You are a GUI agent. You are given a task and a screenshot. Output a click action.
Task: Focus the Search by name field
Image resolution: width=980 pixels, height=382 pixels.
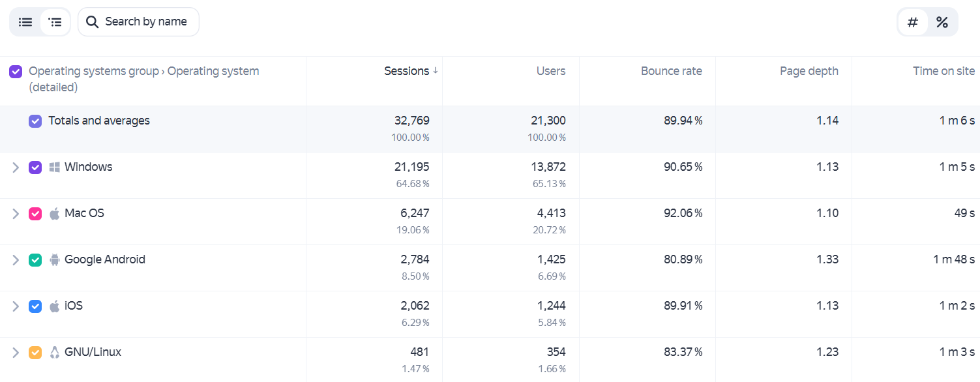coord(138,22)
